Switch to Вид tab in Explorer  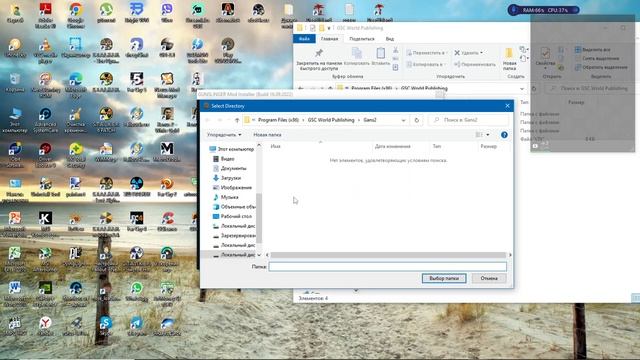390,39
